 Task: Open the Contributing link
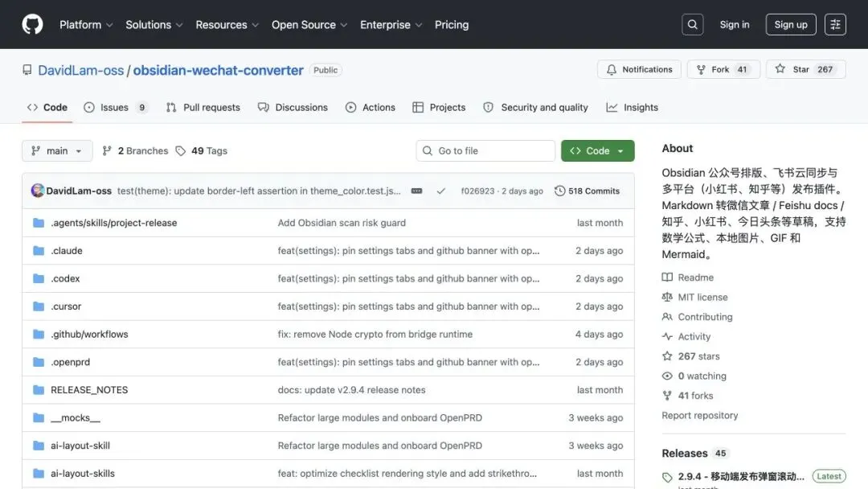698,317
